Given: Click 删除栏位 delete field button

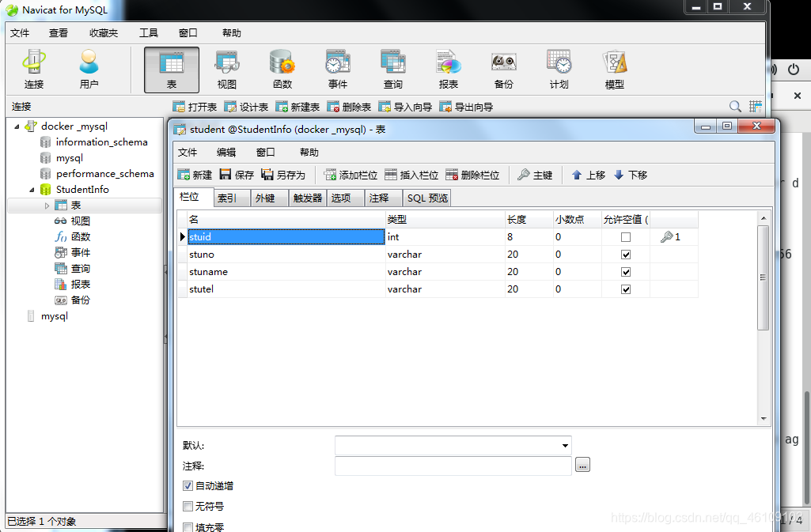Looking at the screenshot, I should pos(472,175).
